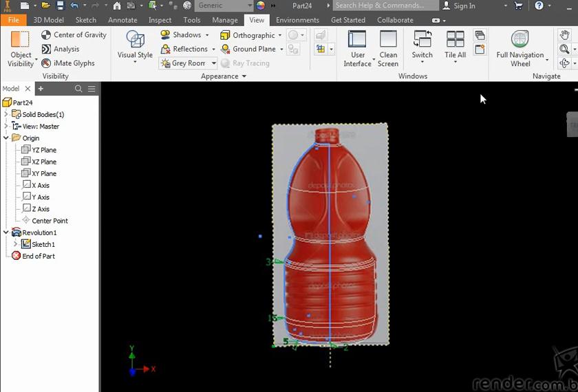Open the Inspect ribbon tab

coord(160,20)
